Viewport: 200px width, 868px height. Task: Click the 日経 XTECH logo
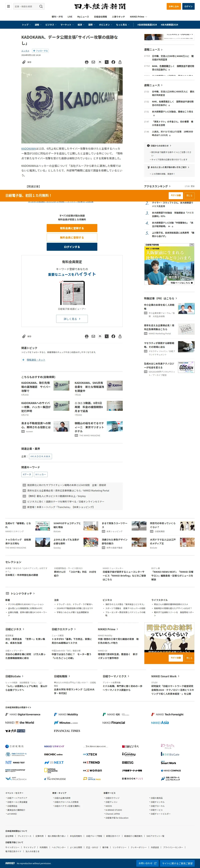[x=90, y=754]
